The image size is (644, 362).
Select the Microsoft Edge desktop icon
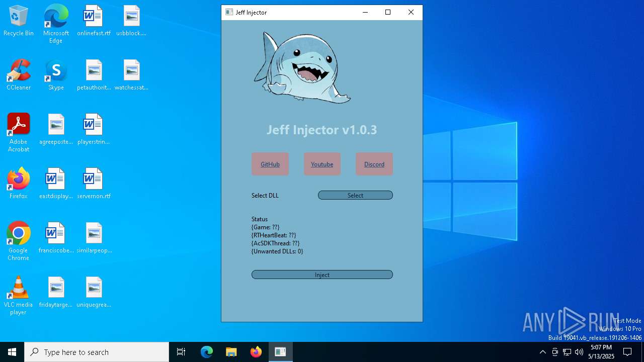click(56, 24)
